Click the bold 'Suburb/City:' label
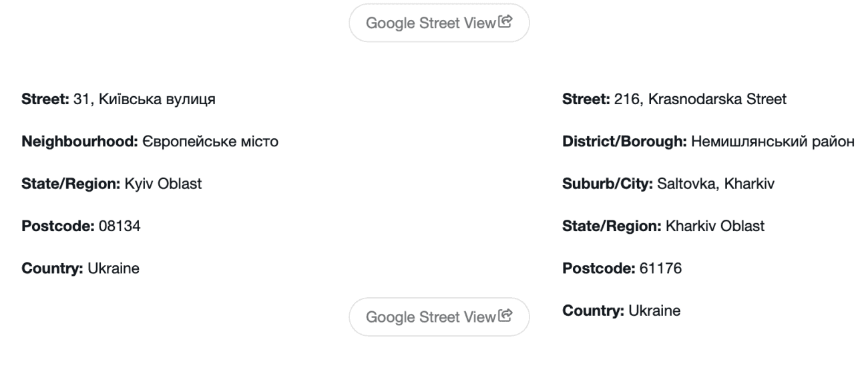This screenshot has height=370, width=868. pos(598,184)
